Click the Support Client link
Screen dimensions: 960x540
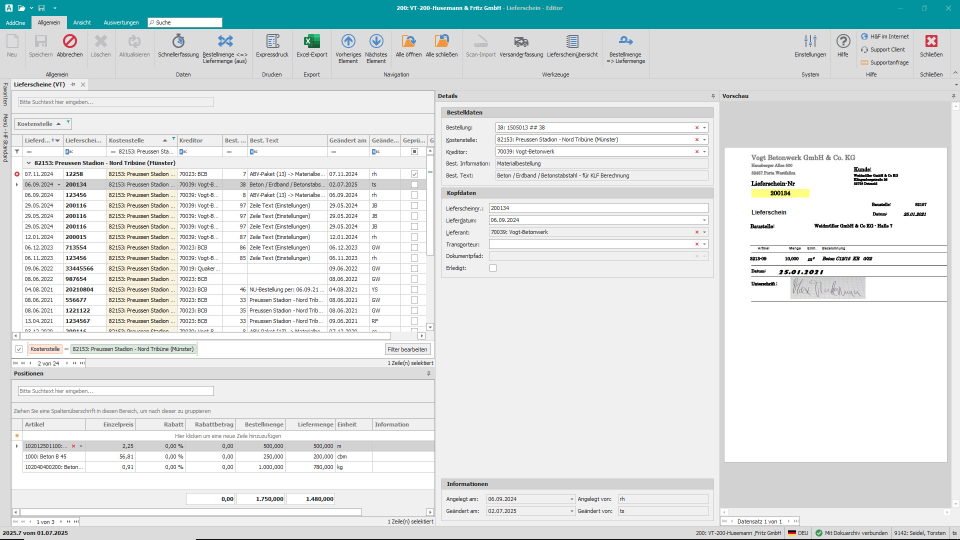(x=887, y=49)
